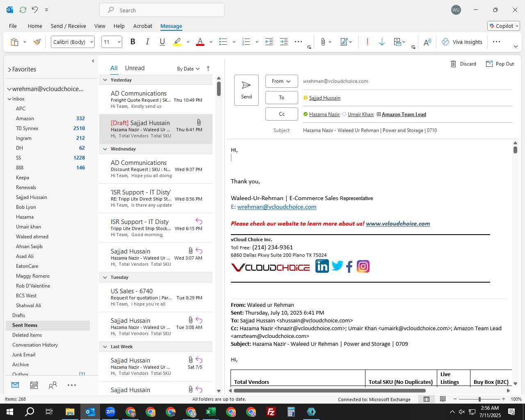The height and width of the screenshot is (420, 525).
Task: Click the Bullets list icon
Action: point(223,42)
